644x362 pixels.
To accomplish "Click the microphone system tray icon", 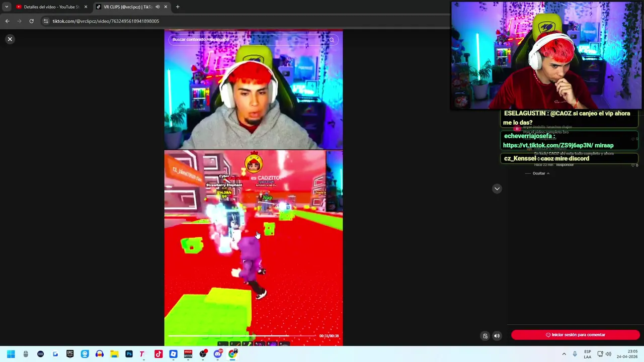I will click(x=575, y=354).
